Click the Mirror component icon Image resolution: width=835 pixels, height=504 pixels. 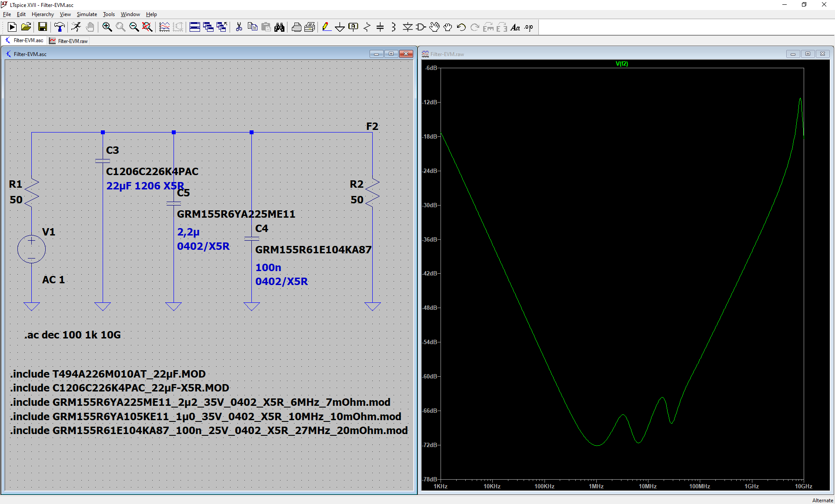(x=502, y=27)
